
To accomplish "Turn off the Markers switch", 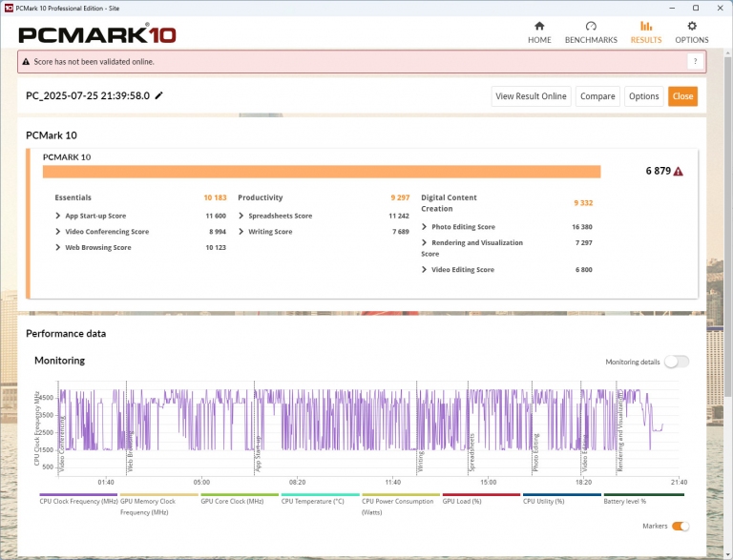I will pyautogui.click(x=681, y=526).
